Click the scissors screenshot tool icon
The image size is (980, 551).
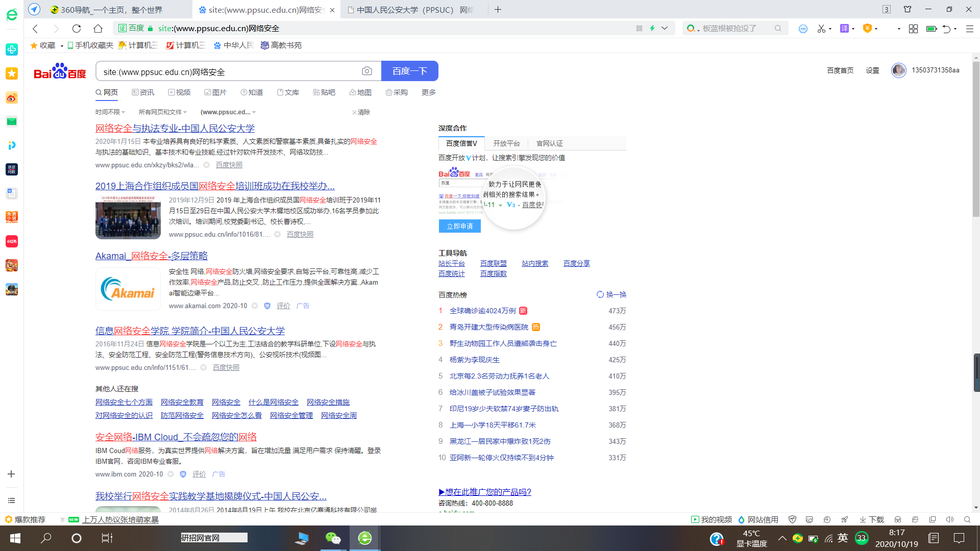click(x=821, y=29)
